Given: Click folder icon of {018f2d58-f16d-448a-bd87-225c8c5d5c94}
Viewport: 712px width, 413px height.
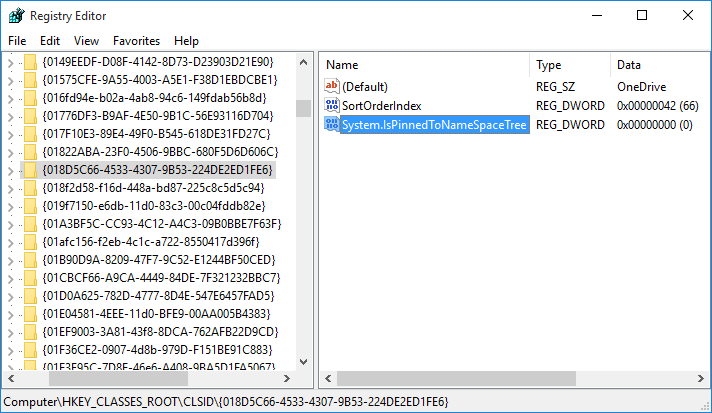Looking at the screenshot, I should point(30,188).
